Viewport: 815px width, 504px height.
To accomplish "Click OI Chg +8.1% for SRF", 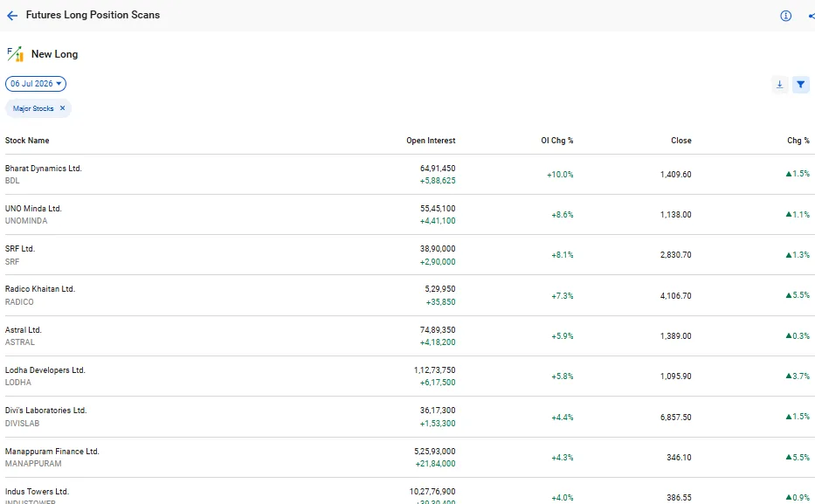I will click(x=563, y=255).
